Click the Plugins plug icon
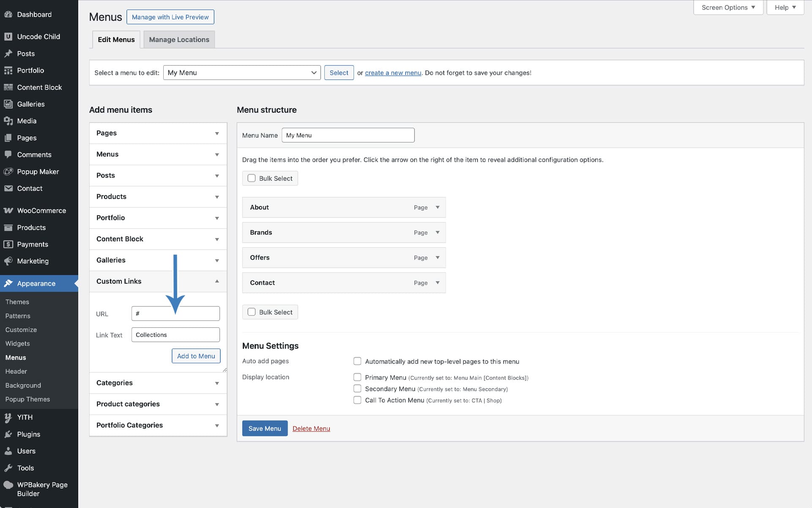This screenshot has width=812, height=508. click(8, 434)
